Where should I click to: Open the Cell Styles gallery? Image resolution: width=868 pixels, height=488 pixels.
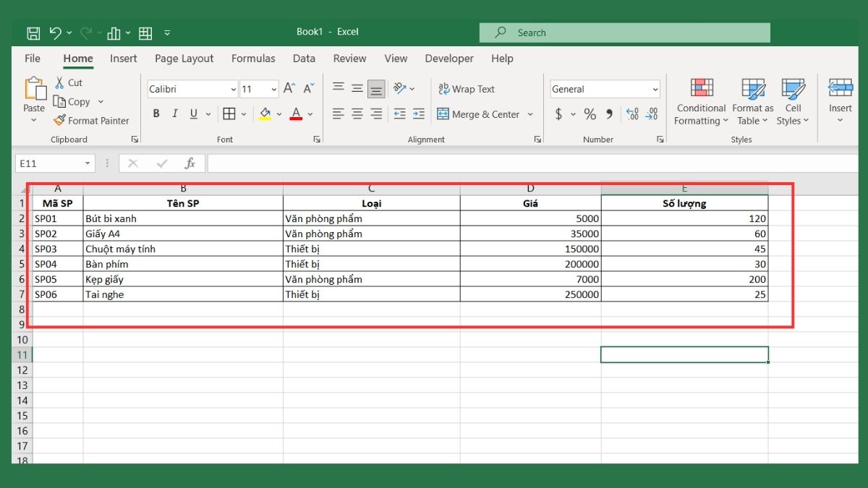[793, 101]
